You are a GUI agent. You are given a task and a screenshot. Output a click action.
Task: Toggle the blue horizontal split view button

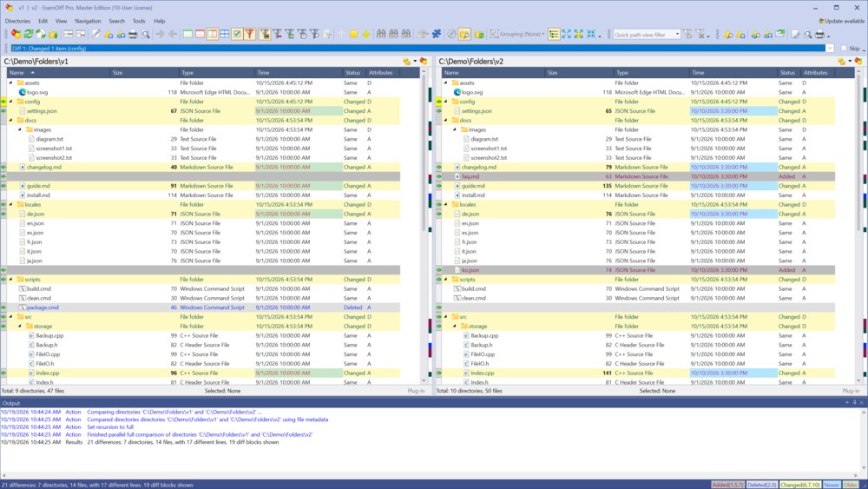click(x=225, y=35)
